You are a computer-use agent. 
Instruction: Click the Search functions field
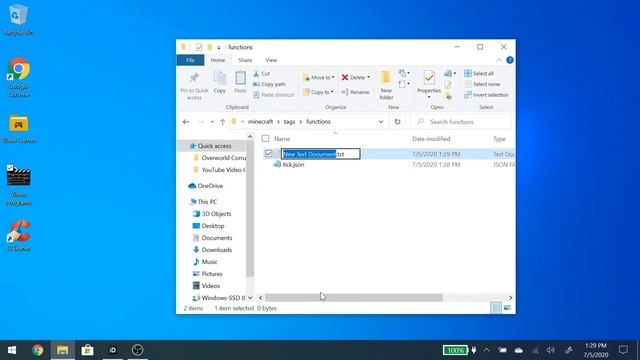click(x=460, y=122)
